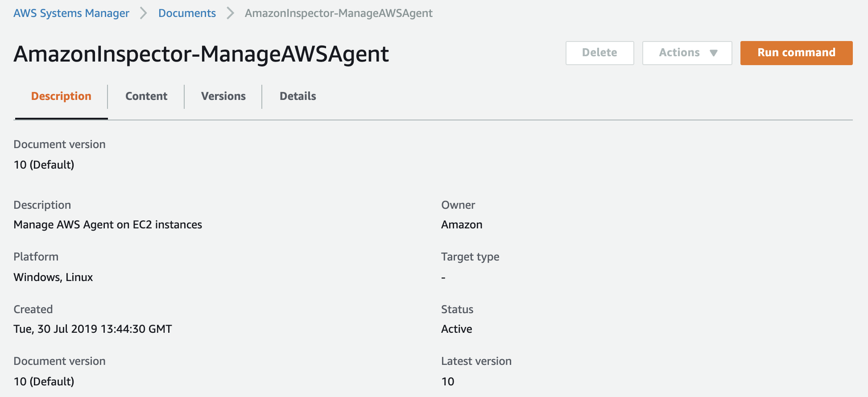Click the chevron after AWS Systems Manager
This screenshot has height=397, width=868.
click(x=144, y=13)
